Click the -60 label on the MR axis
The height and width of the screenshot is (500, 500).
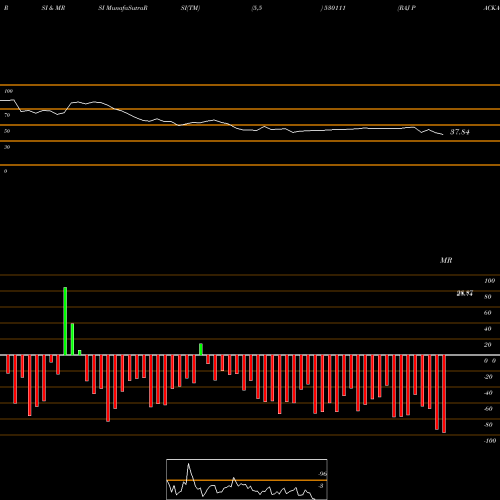[x=488, y=409]
